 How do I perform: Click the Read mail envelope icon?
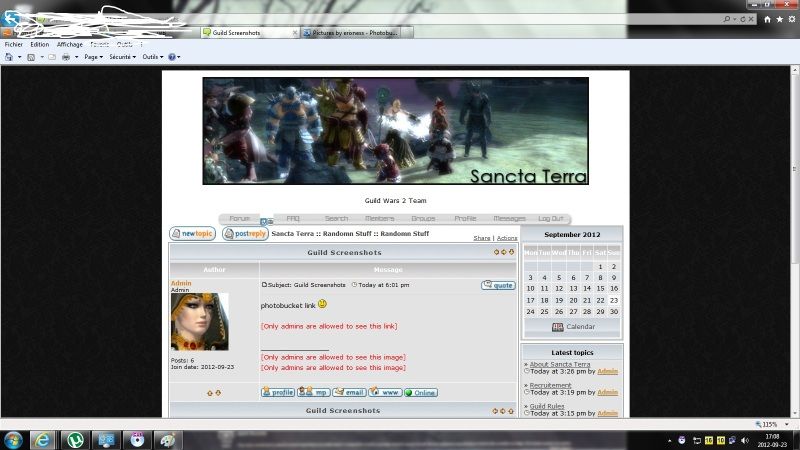(x=52, y=57)
